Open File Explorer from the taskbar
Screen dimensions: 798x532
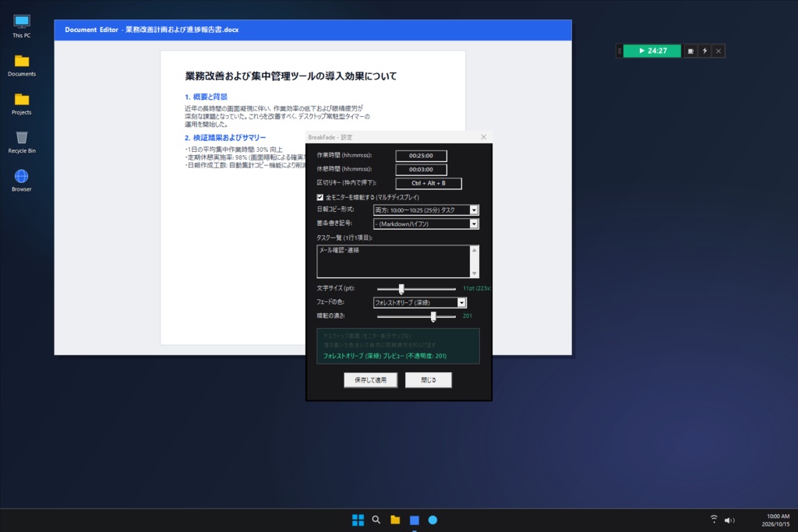pos(395,520)
